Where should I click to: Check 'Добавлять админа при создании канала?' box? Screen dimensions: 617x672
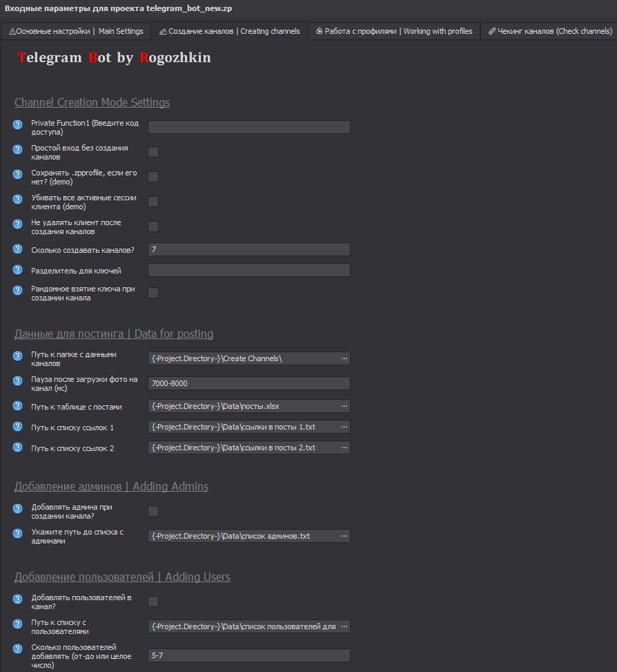click(153, 511)
